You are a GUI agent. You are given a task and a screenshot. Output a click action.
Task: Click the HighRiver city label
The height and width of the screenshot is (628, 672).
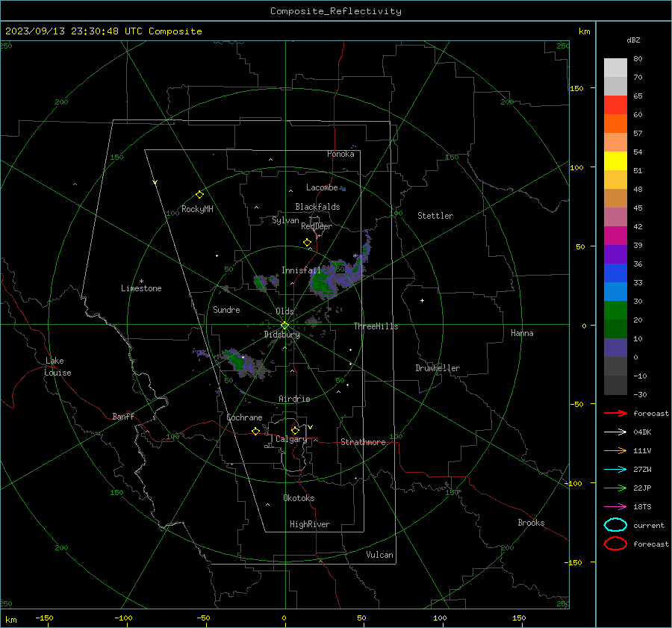tap(310, 524)
